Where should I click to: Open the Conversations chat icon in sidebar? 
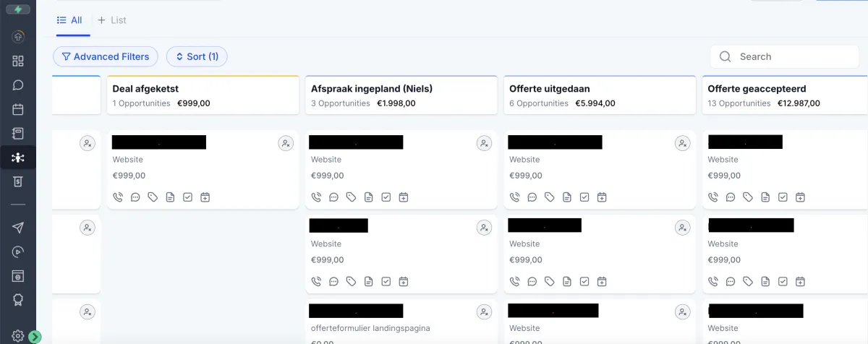coord(18,85)
